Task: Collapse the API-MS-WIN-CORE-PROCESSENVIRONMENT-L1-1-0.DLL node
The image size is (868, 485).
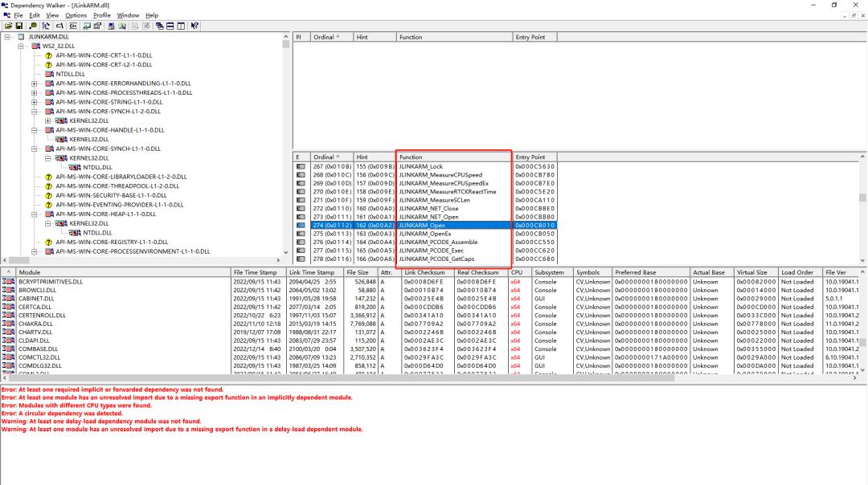Action: point(35,251)
